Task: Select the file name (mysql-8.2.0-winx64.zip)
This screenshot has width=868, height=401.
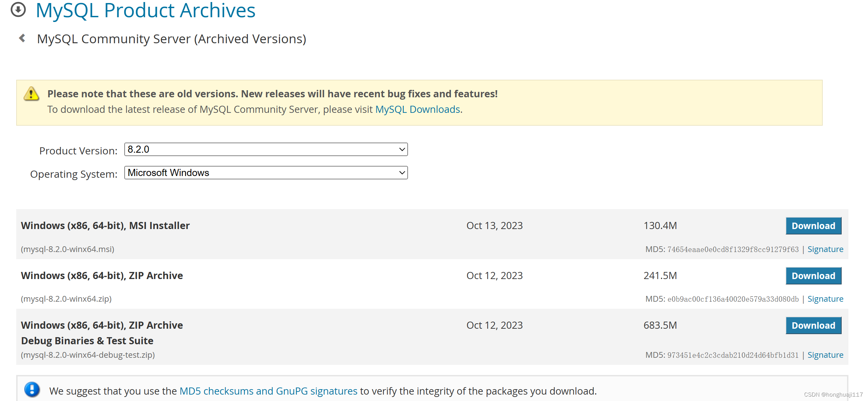Action: tap(66, 299)
